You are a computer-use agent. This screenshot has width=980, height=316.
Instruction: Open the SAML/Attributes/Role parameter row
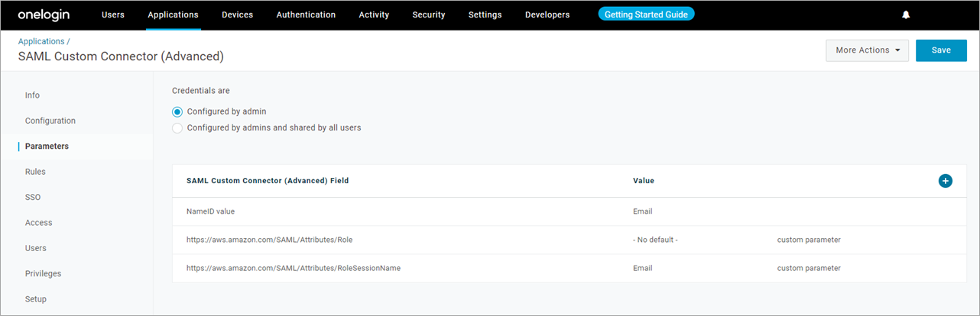(570, 240)
